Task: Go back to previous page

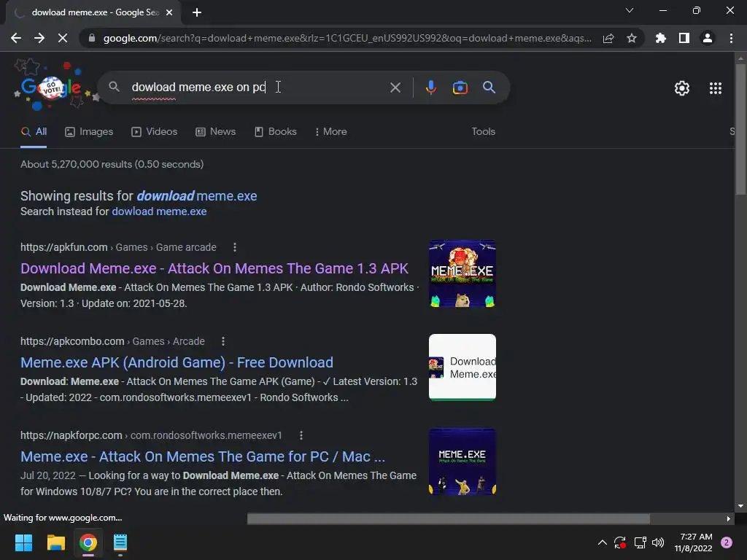Action: (16, 38)
